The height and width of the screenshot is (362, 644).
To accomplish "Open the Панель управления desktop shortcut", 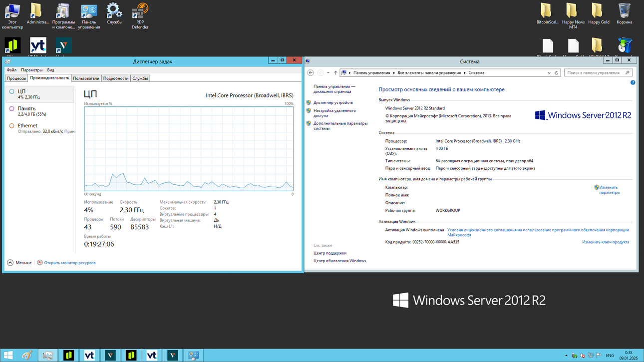I will coord(89,15).
